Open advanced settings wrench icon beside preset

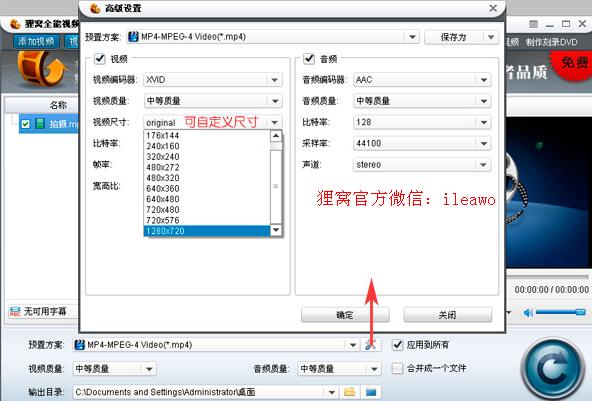click(370, 344)
